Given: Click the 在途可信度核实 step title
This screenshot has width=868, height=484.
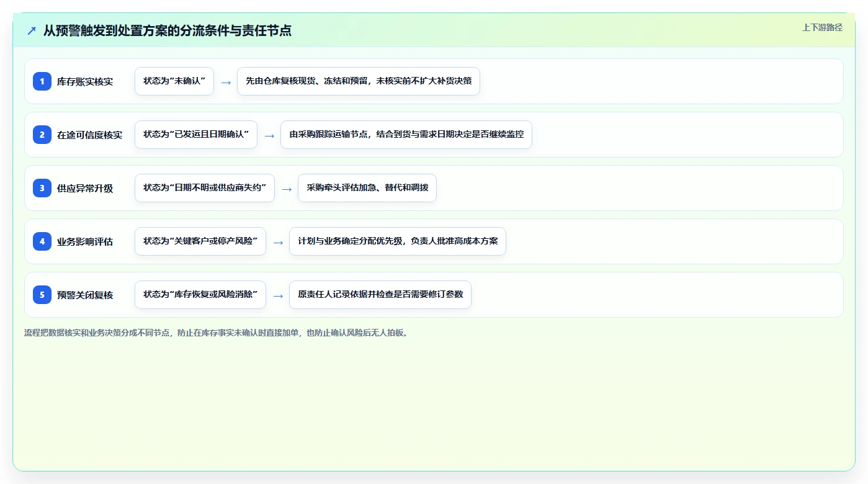Looking at the screenshot, I should [89, 135].
